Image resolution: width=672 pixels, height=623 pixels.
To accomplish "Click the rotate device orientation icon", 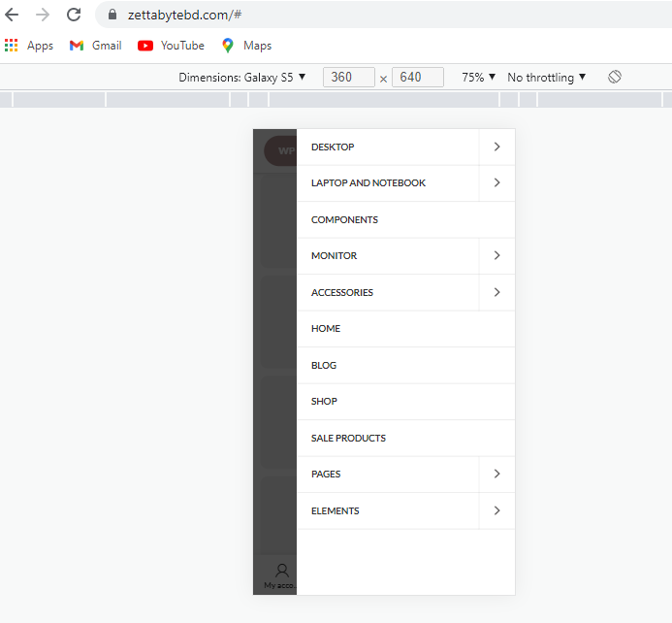I will pyautogui.click(x=615, y=78).
